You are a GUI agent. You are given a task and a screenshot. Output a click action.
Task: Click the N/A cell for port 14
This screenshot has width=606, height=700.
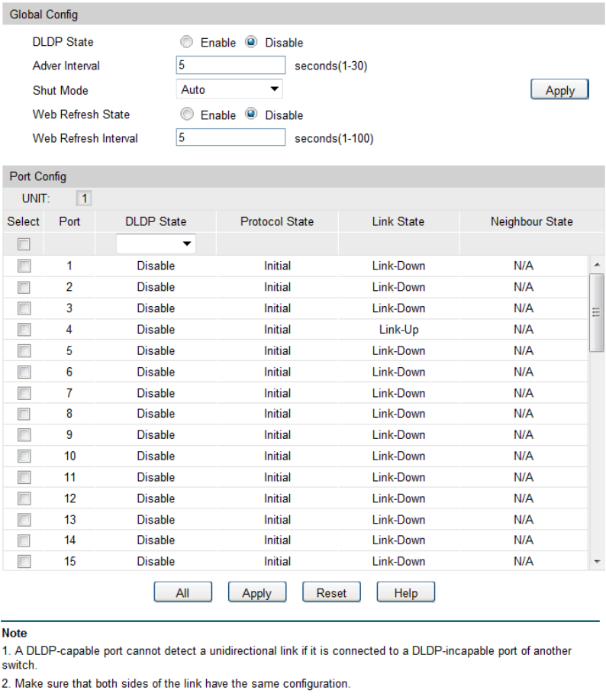point(523,540)
